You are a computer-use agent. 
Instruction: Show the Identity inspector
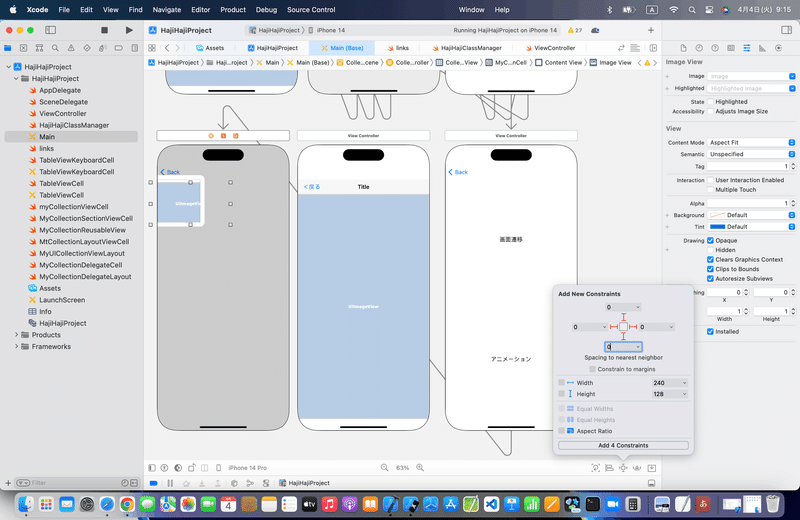click(x=731, y=48)
